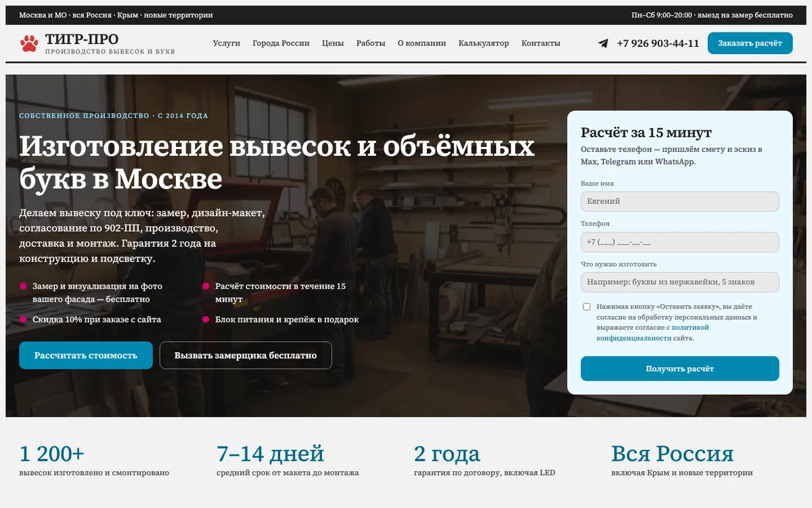Click the main heading Изготовление вывесок
812x508 pixels.
[277, 163]
